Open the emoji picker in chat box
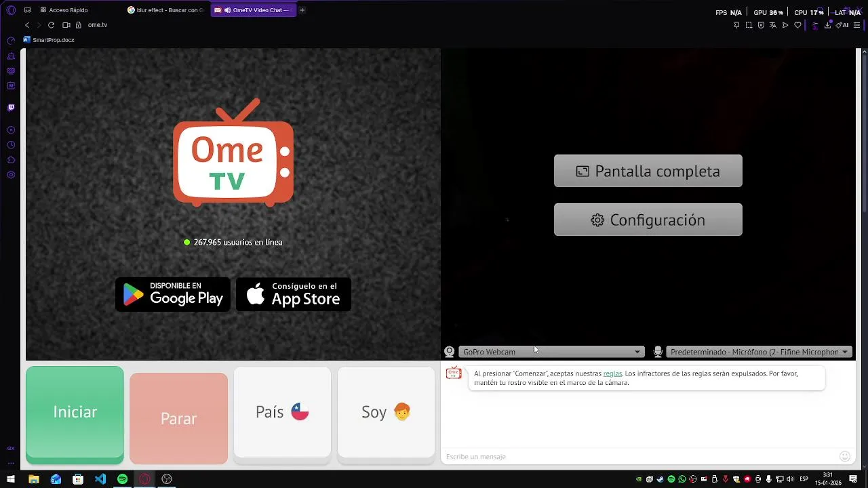The height and width of the screenshot is (488, 868). coord(845,456)
